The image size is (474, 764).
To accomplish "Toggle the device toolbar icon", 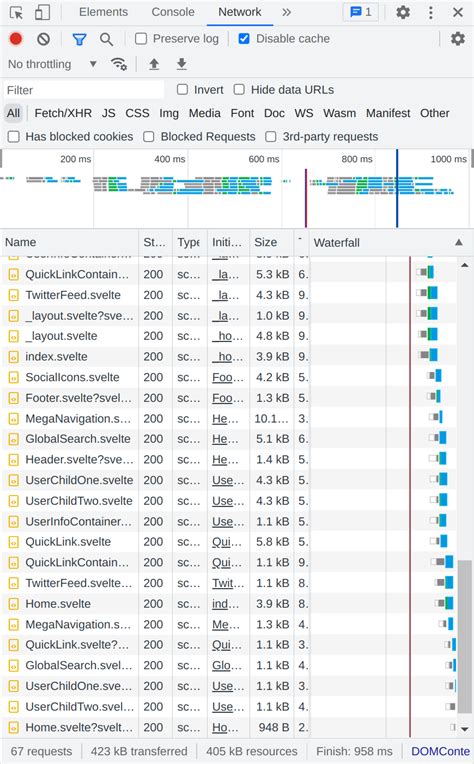I will pyautogui.click(x=42, y=12).
